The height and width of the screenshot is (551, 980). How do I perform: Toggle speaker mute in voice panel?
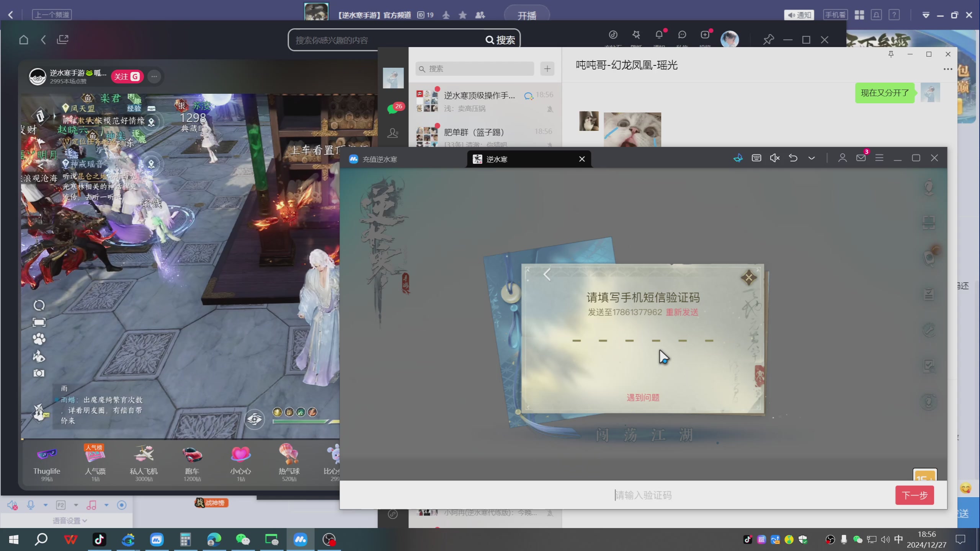(x=12, y=505)
